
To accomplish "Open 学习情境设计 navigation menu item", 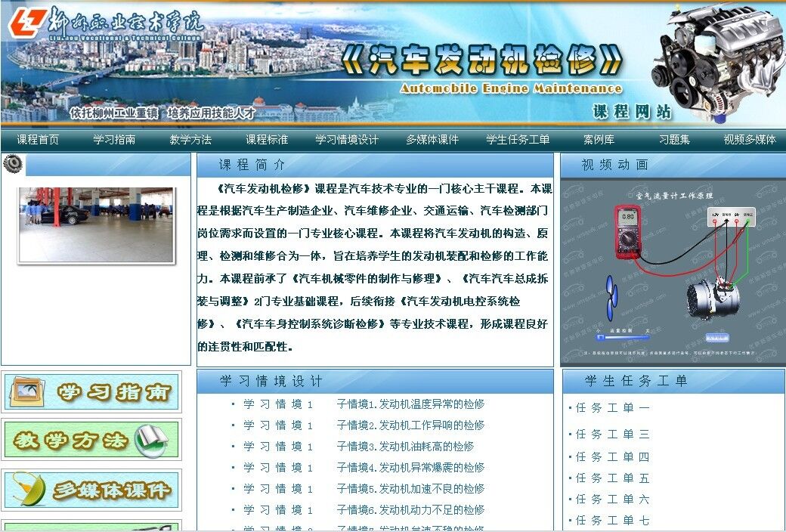I will 347,140.
